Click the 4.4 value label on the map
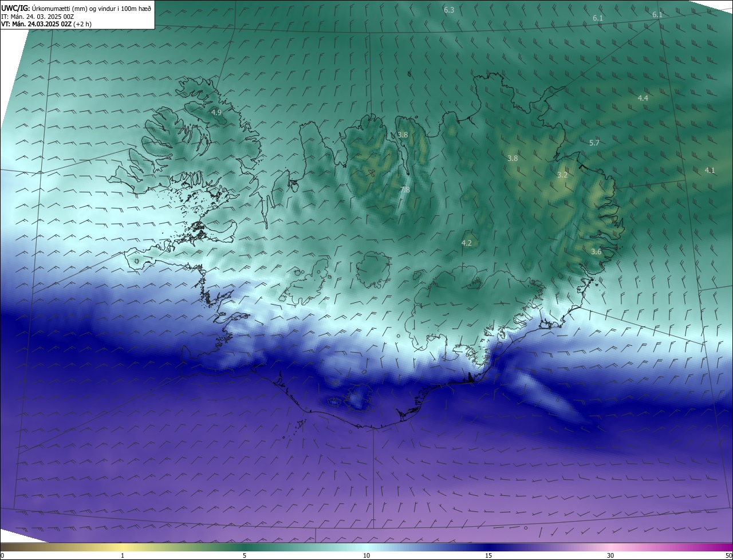 pyautogui.click(x=643, y=98)
